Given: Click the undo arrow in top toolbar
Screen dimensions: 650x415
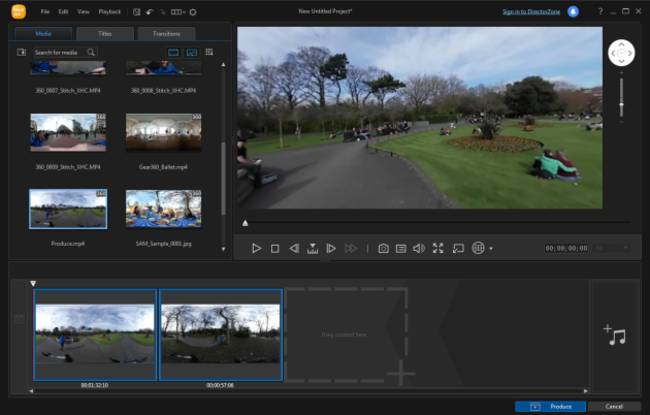Looking at the screenshot, I should point(149,12).
